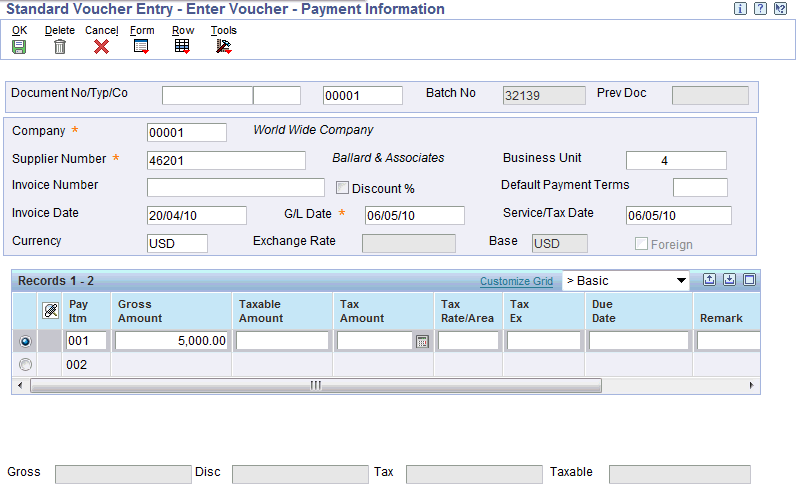Click the OK save icon

tap(19, 47)
